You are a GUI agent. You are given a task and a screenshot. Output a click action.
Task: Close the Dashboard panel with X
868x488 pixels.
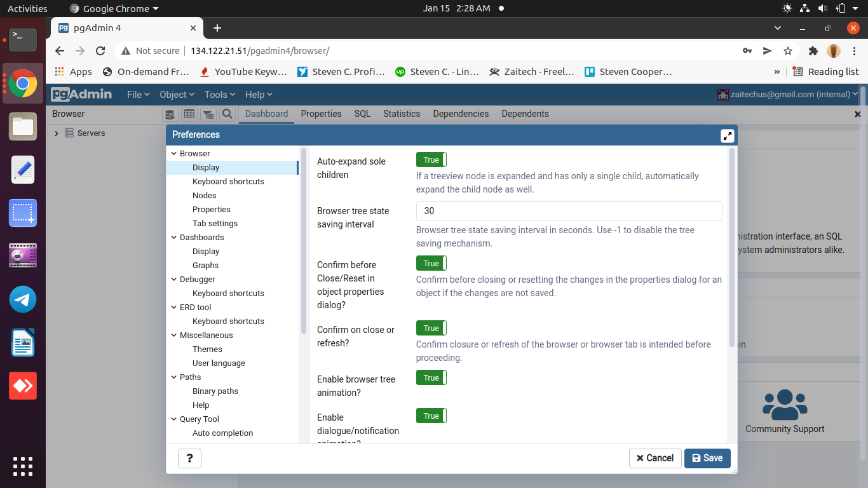pyautogui.click(x=858, y=114)
